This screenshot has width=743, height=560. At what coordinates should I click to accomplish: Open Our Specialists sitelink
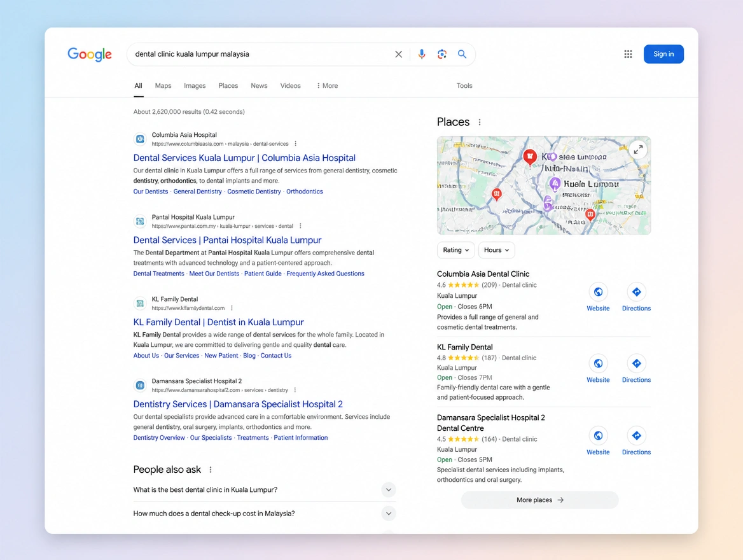211,438
